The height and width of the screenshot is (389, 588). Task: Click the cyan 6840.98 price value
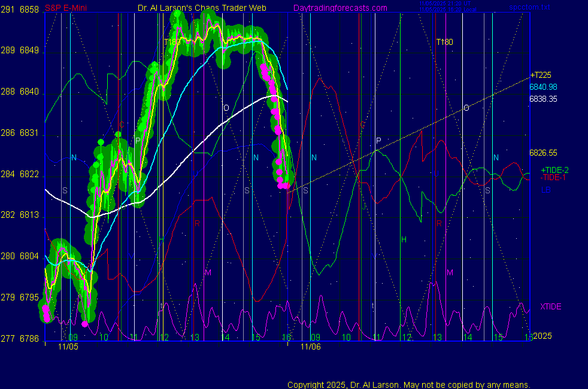pyautogui.click(x=543, y=87)
